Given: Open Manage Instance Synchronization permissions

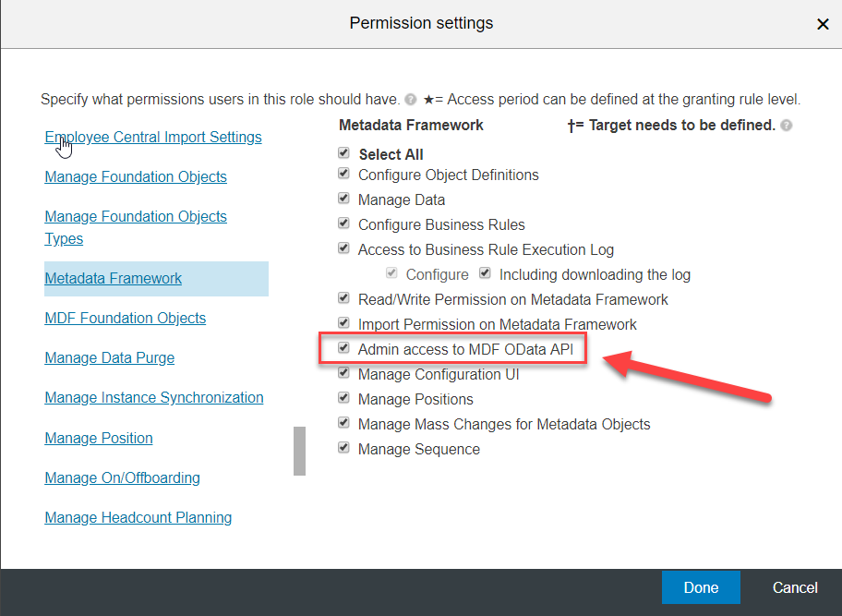Looking at the screenshot, I should (x=154, y=397).
